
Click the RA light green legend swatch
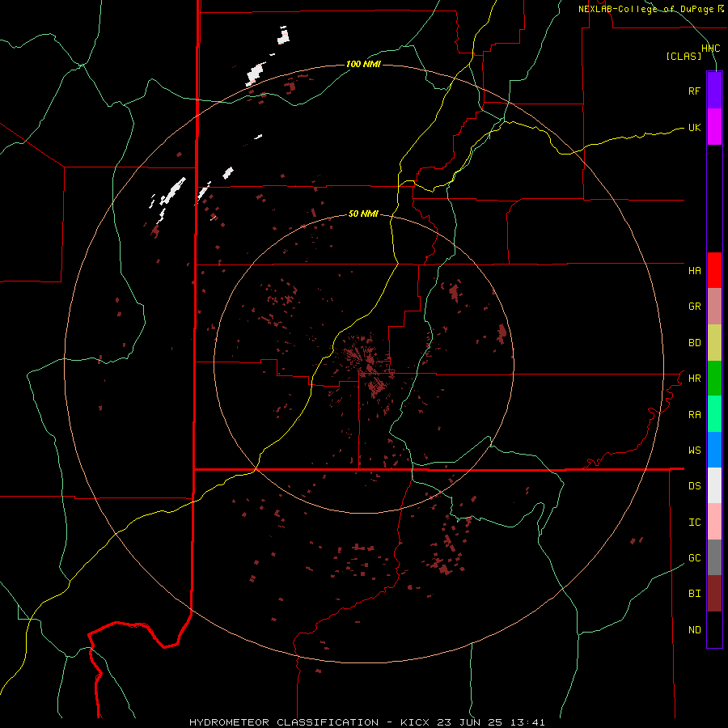click(x=714, y=414)
